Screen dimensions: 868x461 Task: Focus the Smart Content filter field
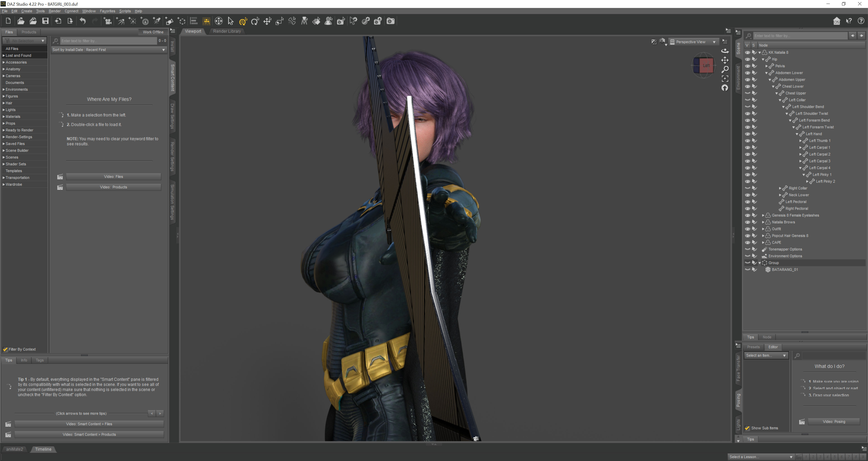pos(108,41)
